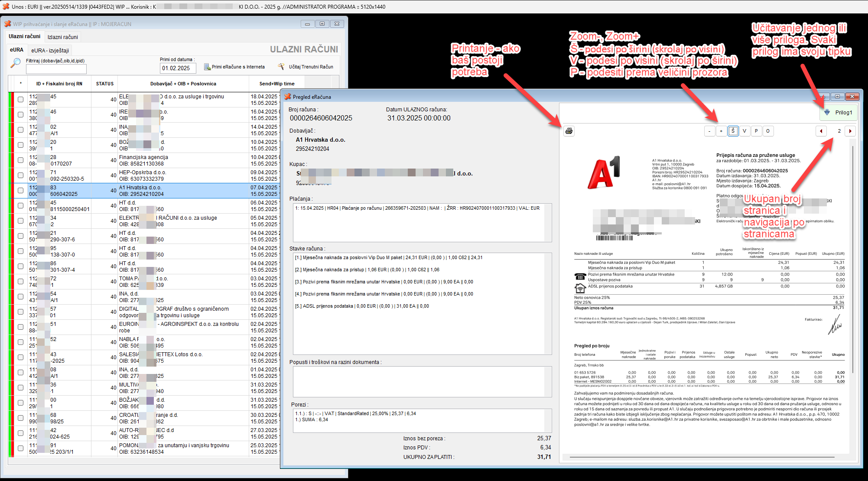The width and height of the screenshot is (868, 481).
Task: Open the eURA - izvještaji tab
Action: [50, 50]
